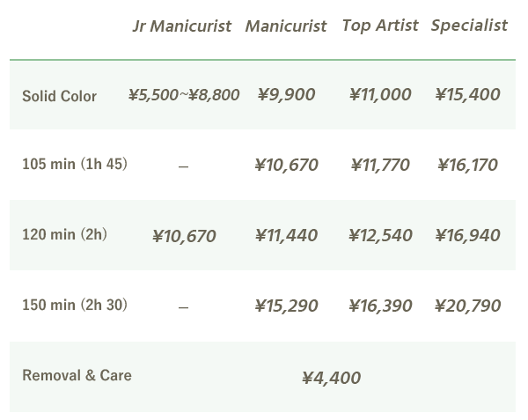Select the Specialist column header

pos(469,26)
